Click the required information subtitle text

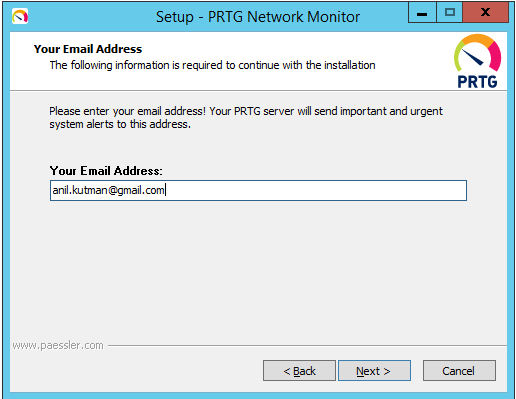213,65
